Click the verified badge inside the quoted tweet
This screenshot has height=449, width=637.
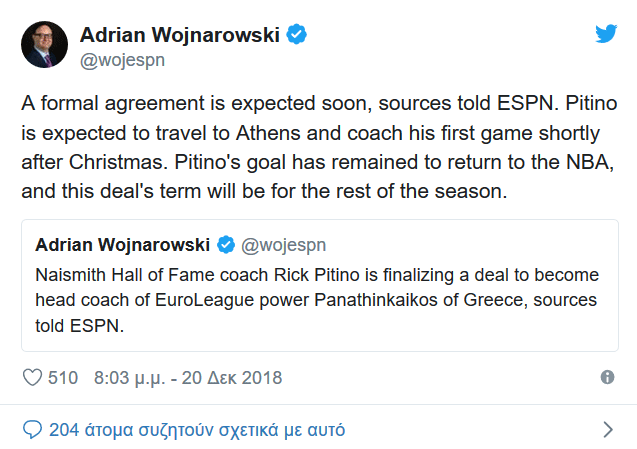tap(226, 245)
